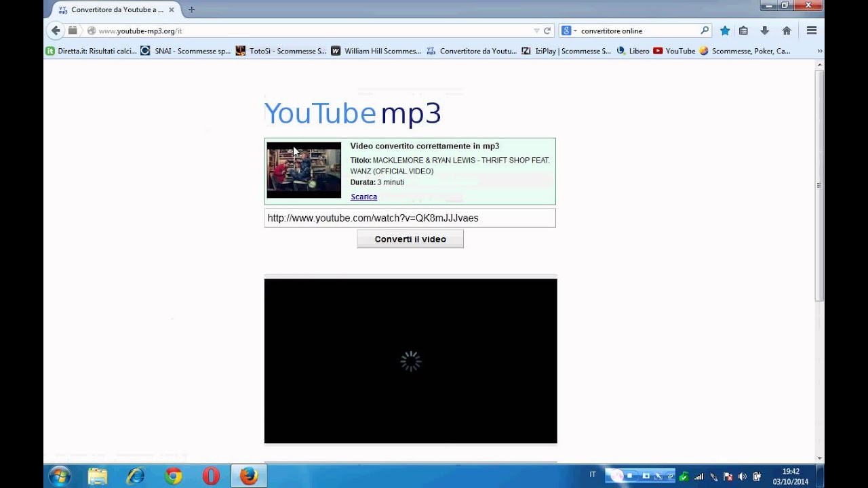
Task: Click the search magnifier icon
Action: coord(705,30)
